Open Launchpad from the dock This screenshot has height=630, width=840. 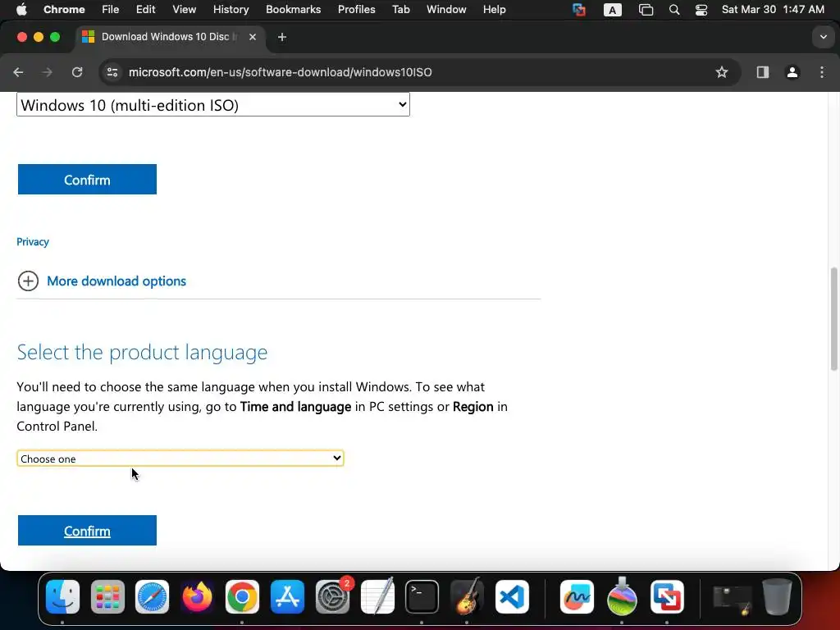(107, 596)
